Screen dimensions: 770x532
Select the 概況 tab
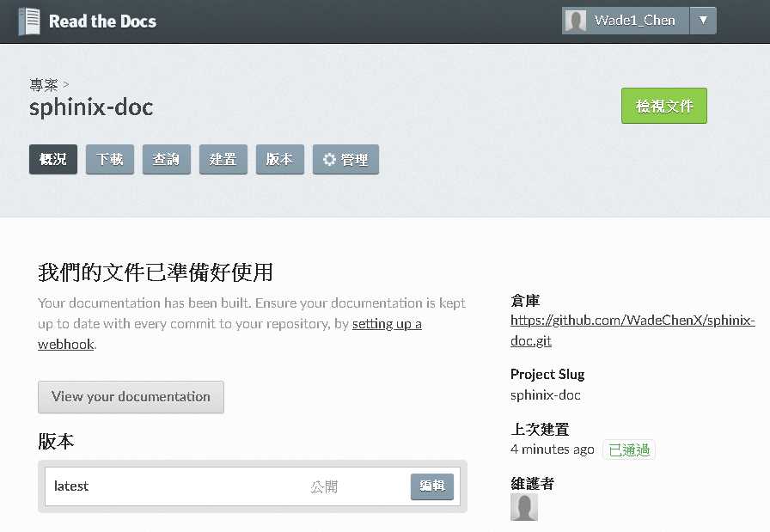coord(53,159)
